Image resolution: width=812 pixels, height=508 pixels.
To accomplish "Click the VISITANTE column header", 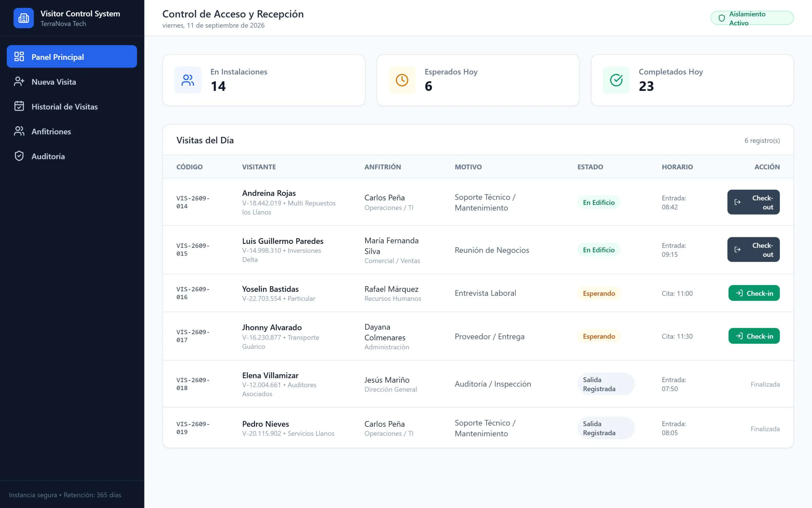I will (259, 167).
